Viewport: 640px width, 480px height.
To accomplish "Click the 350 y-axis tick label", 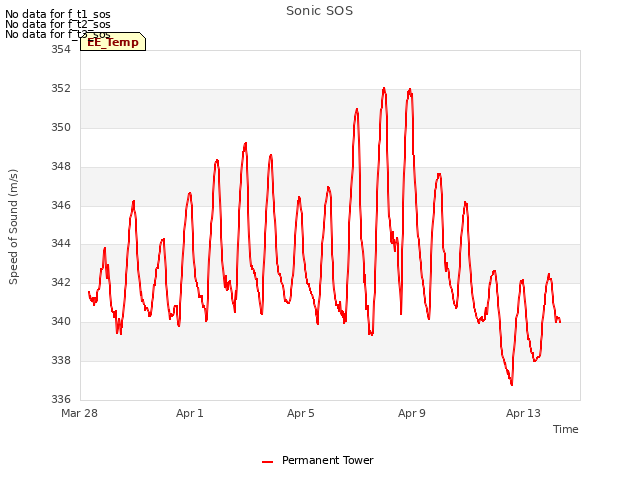I will 61,128.
